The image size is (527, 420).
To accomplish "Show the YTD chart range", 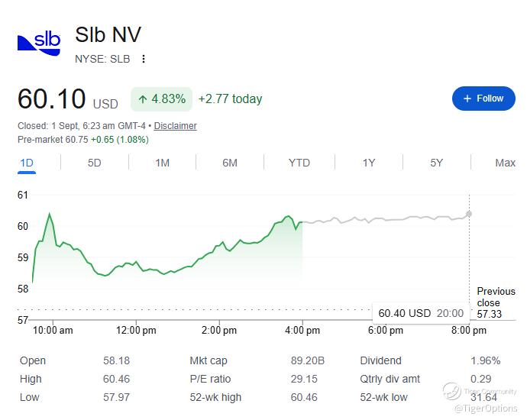I will 299,163.
